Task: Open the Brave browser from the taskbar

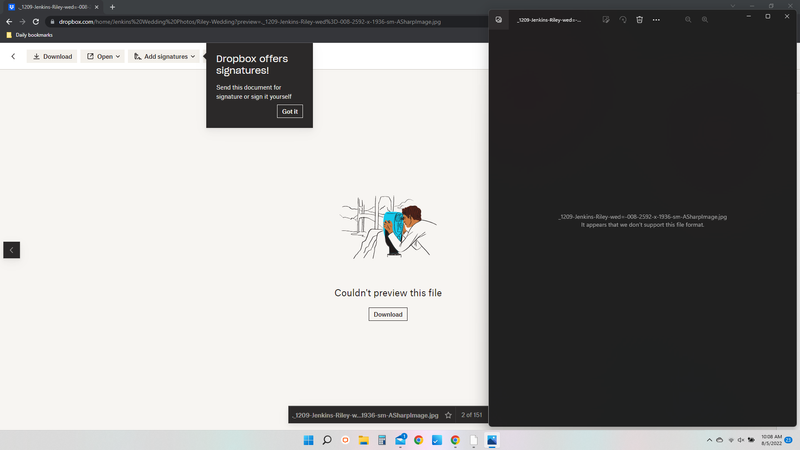Action: click(x=345, y=440)
